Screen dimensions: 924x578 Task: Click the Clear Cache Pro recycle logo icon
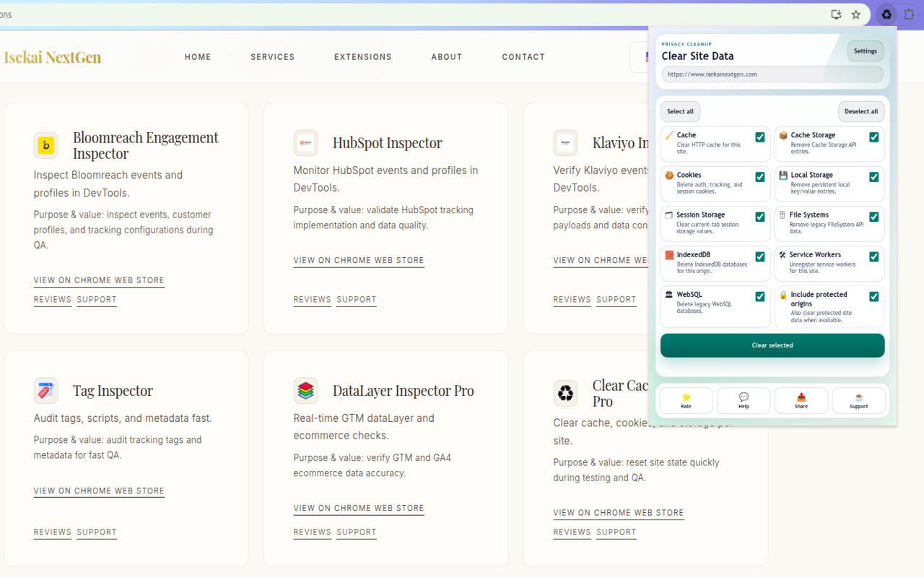point(566,393)
